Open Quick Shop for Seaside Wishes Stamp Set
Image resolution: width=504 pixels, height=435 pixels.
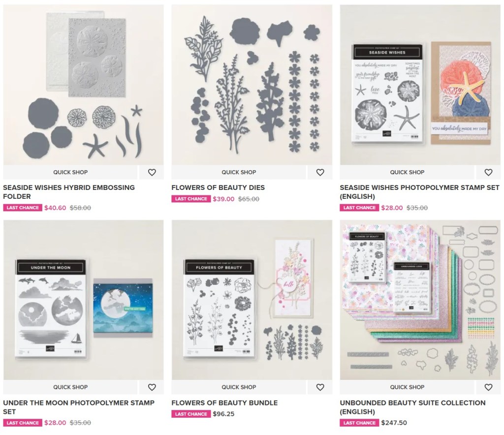[x=407, y=172]
